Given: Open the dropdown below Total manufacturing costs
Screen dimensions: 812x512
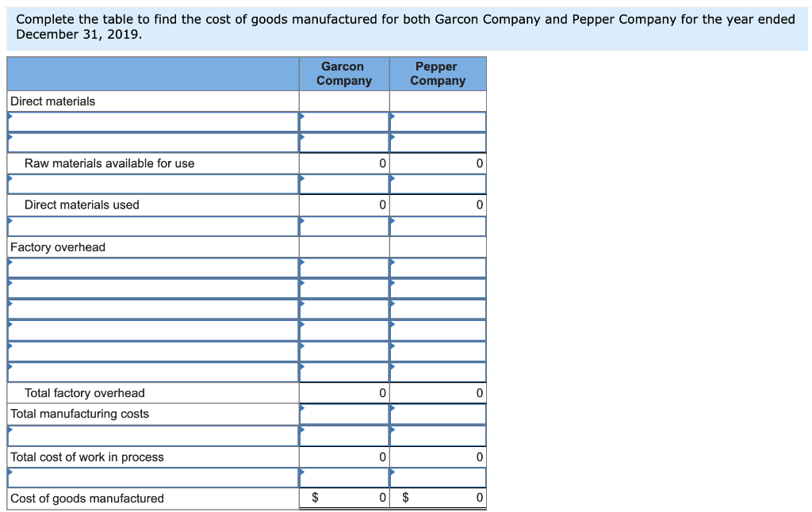Looking at the screenshot, I should pyautogui.click(x=151, y=434).
